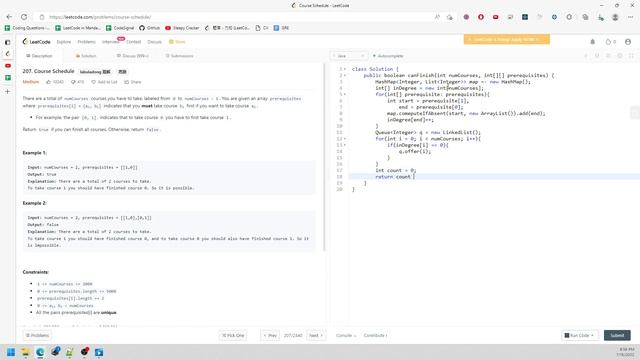Click the read aloud icon in address bar
The height and width of the screenshot is (360, 640).
pos(437,17)
